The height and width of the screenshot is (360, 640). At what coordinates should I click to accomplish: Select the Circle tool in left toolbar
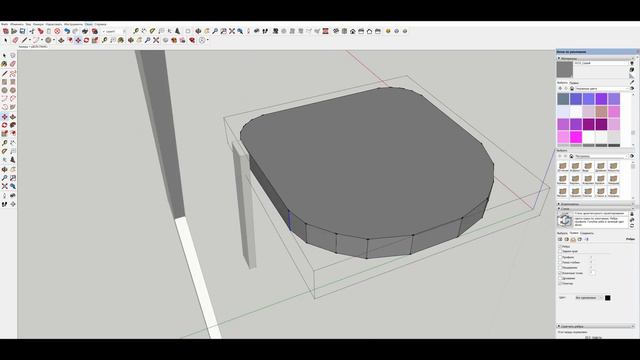click(4, 90)
